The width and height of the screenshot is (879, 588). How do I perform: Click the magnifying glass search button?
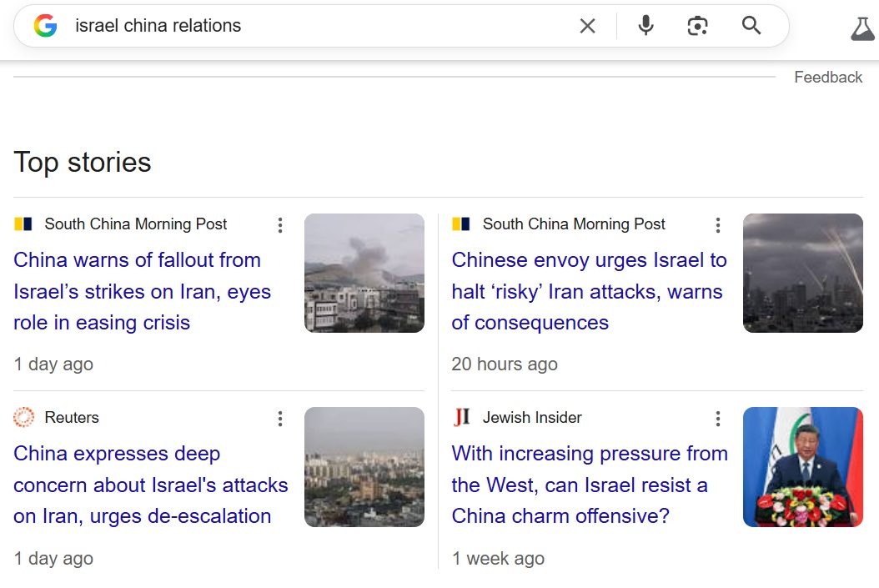click(751, 25)
